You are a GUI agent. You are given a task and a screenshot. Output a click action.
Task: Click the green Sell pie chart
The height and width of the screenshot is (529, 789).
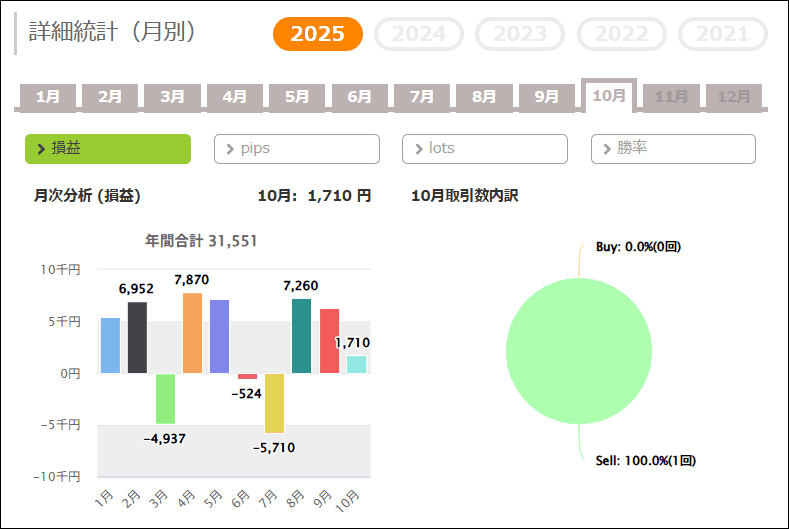[x=578, y=350]
